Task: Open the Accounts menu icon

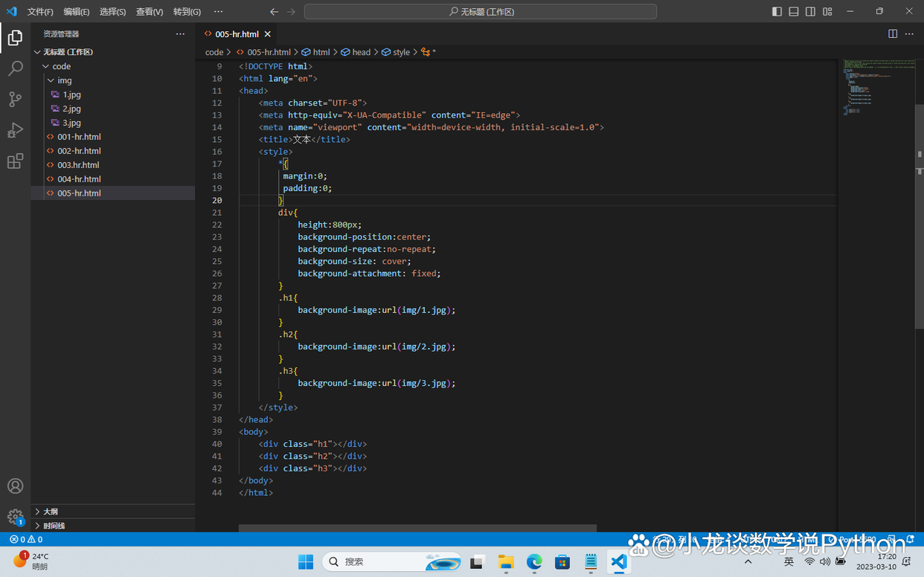Action: [15, 486]
